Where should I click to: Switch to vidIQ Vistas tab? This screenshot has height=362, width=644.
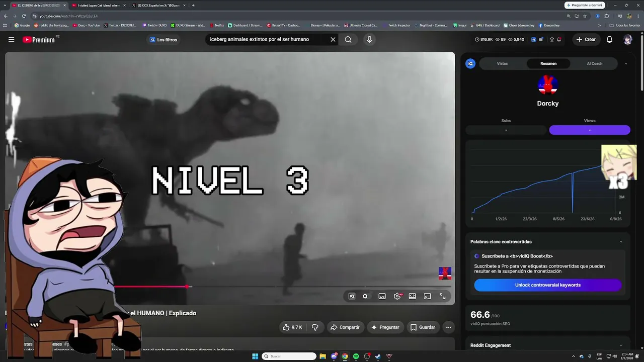pyautogui.click(x=502, y=64)
